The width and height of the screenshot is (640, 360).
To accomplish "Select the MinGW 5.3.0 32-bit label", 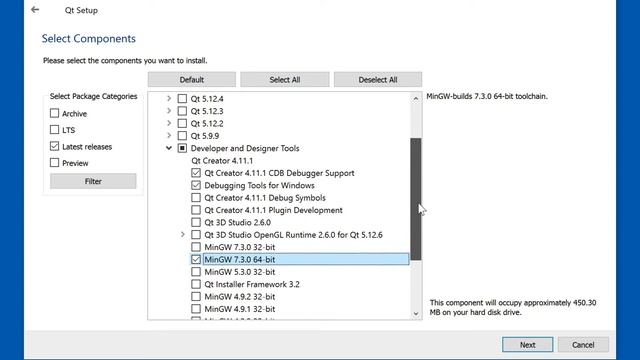I will [x=240, y=272].
